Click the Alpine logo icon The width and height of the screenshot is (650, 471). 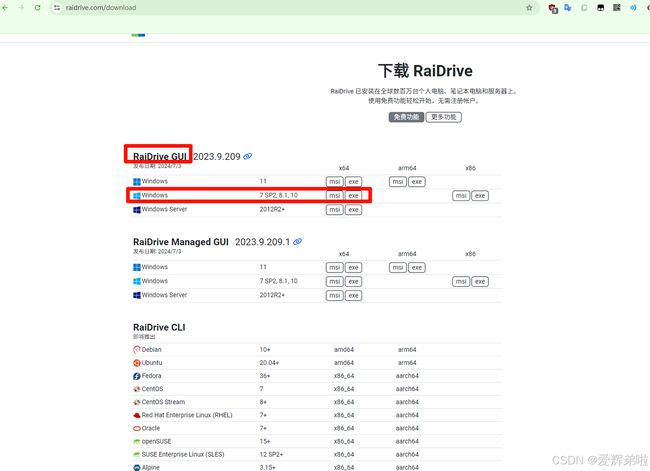137,467
